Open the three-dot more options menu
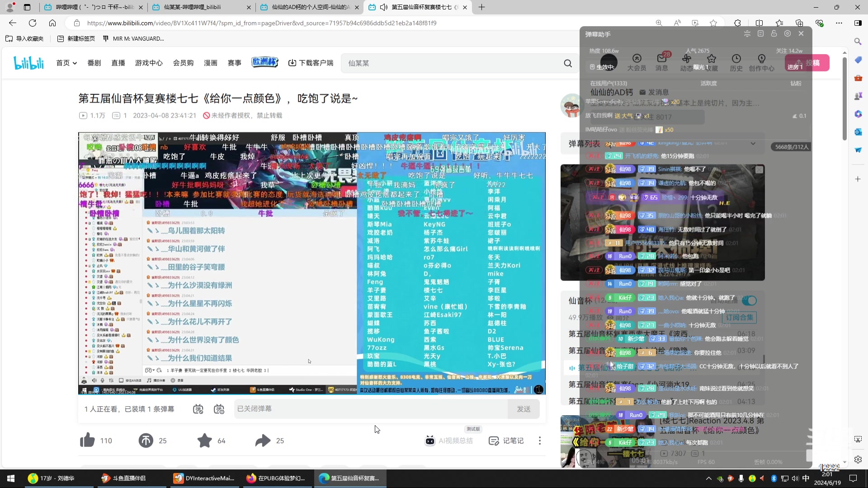868x488 pixels. (x=539, y=441)
